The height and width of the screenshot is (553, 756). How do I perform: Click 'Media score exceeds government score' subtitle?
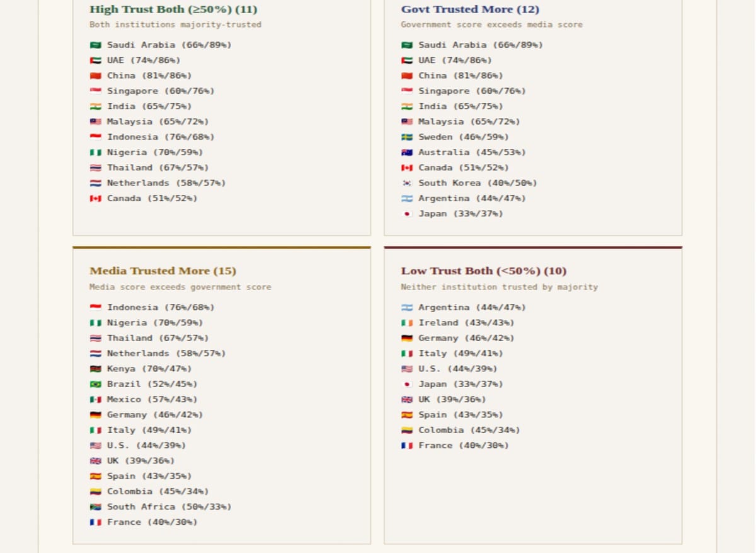pyautogui.click(x=180, y=287)
